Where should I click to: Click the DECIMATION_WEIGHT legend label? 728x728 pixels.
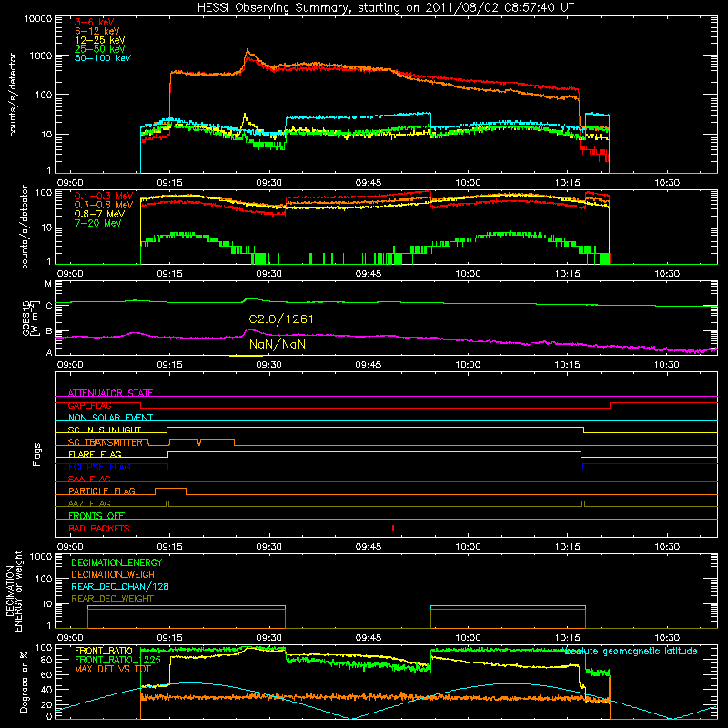116,574
